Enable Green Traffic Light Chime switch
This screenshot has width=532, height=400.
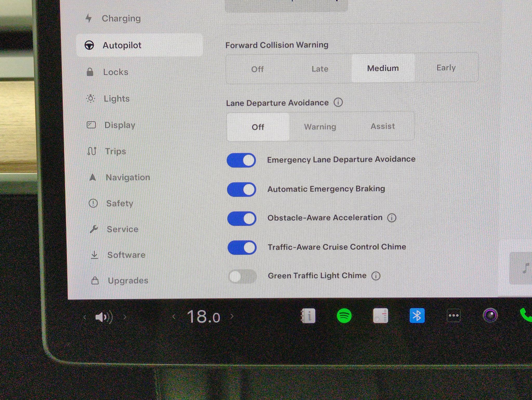tap(242, 276)
